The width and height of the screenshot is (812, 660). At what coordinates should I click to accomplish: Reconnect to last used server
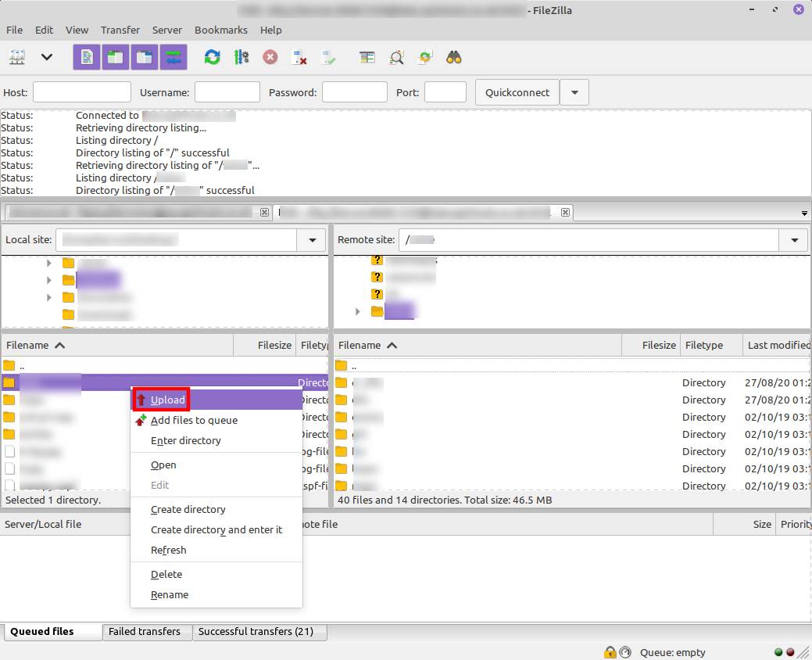pyautogui.click(x=327, y=57)
